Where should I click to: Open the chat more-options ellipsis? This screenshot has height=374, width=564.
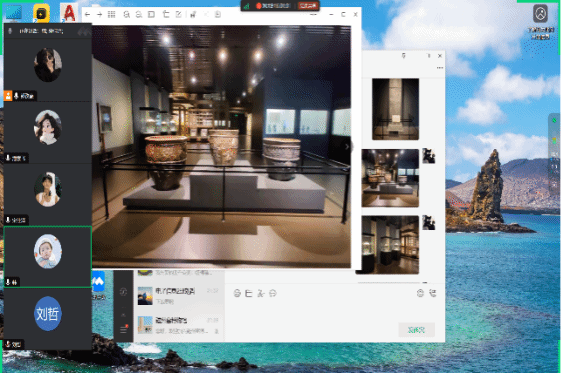coord(440,68)
